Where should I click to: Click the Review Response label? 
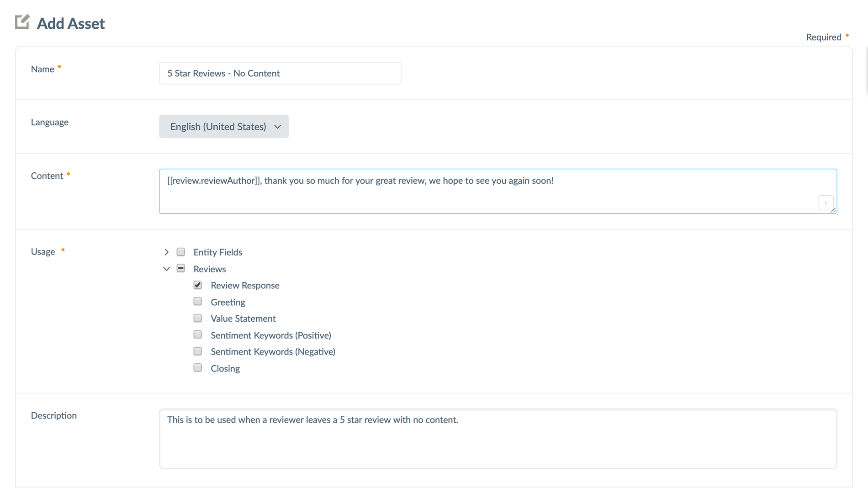[245, 286]
